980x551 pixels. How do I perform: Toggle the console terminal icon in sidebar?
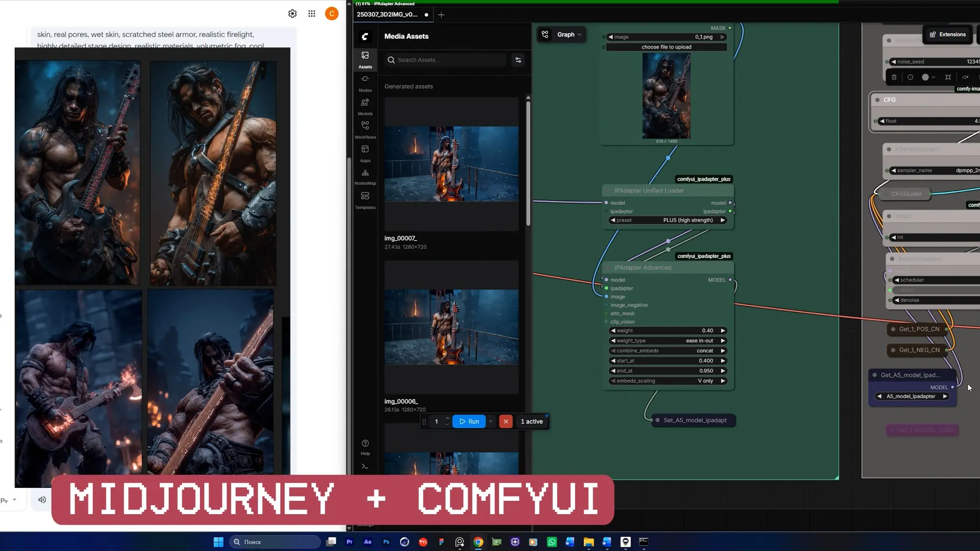pyautogui.click(x=365, y=466)
